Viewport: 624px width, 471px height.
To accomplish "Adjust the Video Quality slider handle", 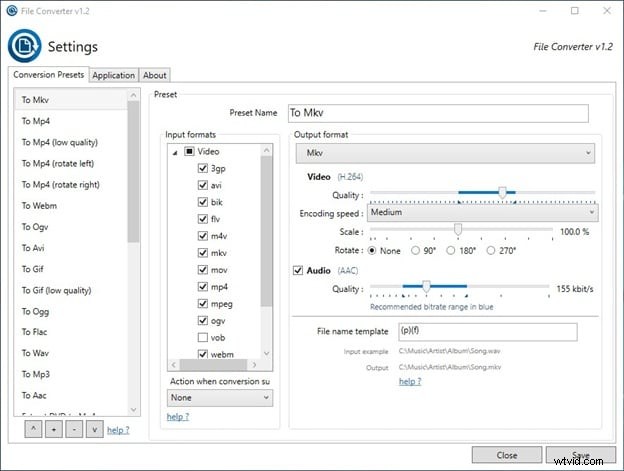I will coord(502,193).
